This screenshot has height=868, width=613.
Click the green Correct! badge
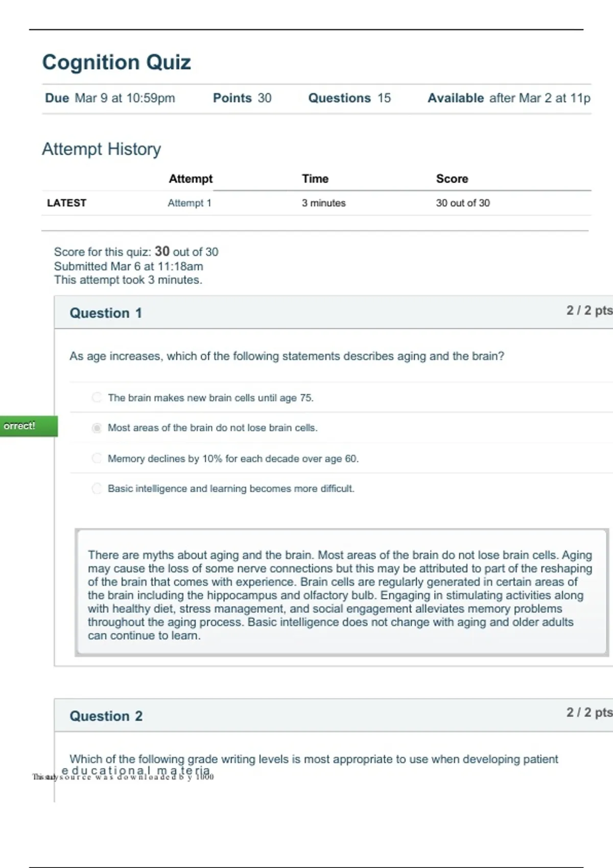[29, 426]
